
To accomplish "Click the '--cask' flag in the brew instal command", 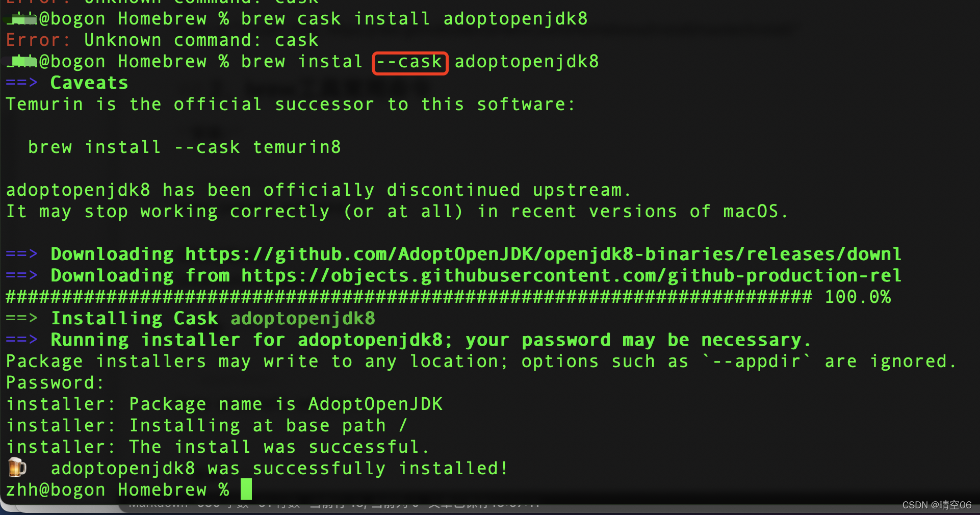I will (410, 63).
